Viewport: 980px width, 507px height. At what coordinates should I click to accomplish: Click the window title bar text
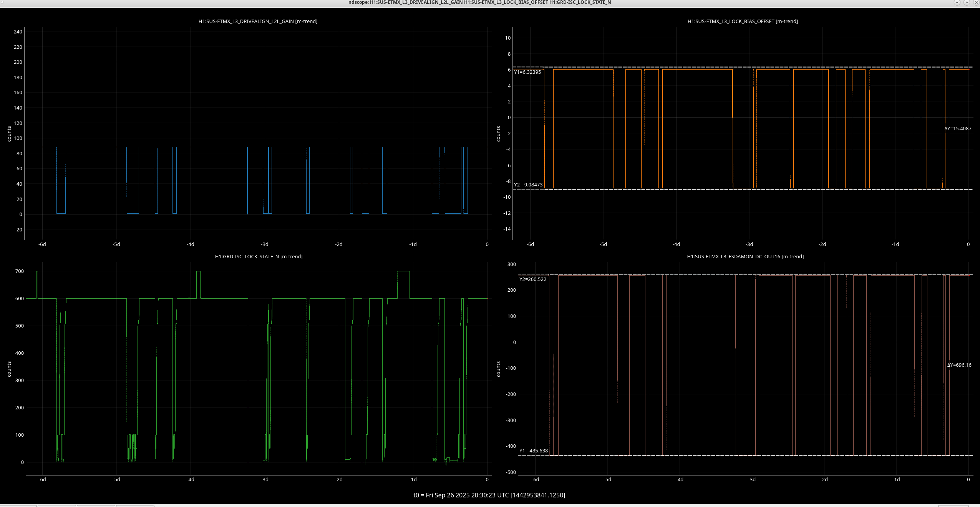(x=479, y=3)
